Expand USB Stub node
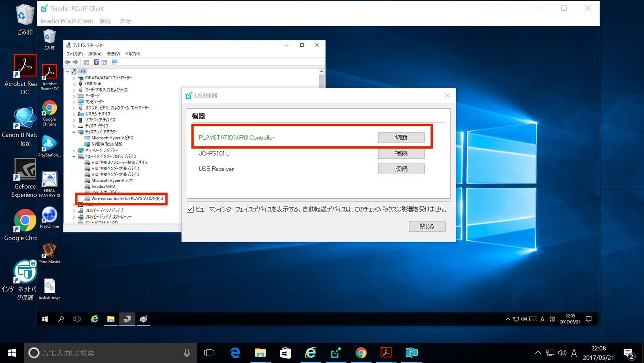Viewport: 644px width, 363px height. [74, 84]
